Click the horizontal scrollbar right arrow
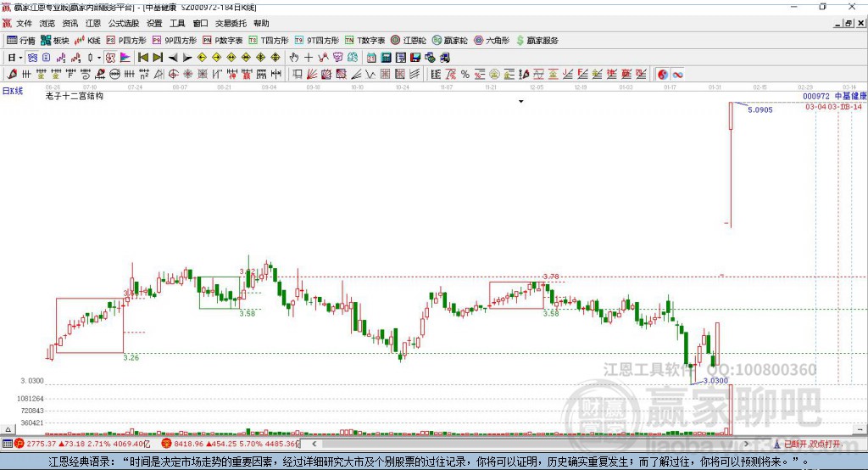 click(746, 444)
